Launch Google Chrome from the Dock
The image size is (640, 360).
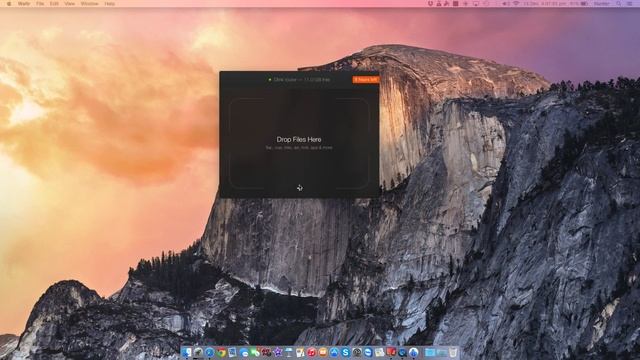point(221,352)
